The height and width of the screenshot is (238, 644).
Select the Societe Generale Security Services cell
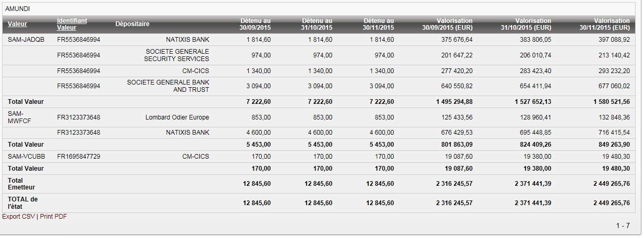176,55
